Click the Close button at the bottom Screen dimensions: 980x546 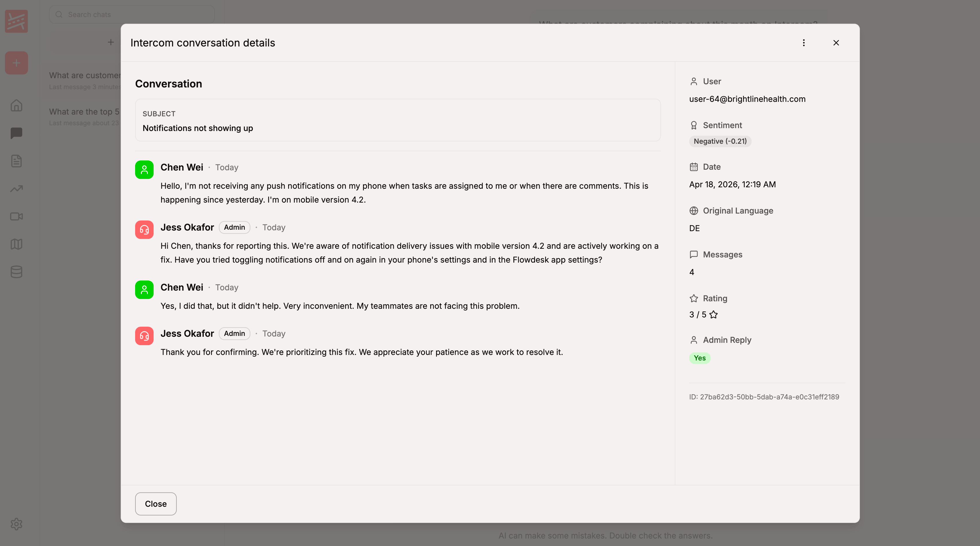click(x=156, y=503)
